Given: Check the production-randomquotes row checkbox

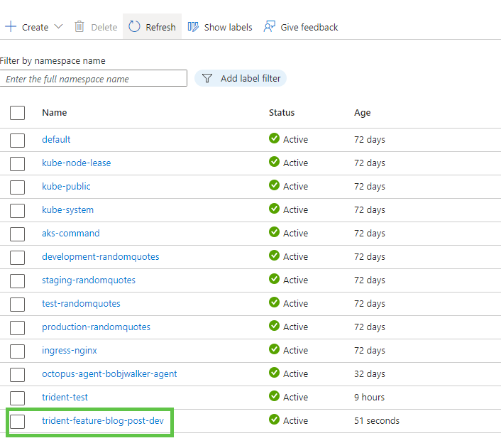Looking at the screenshot, I should coord(17,328).
